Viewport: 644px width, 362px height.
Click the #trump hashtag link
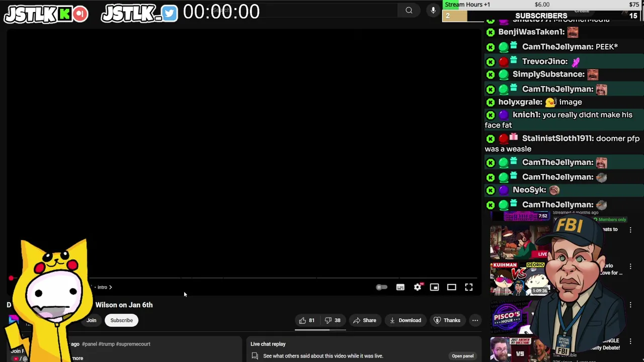point(107,344)
